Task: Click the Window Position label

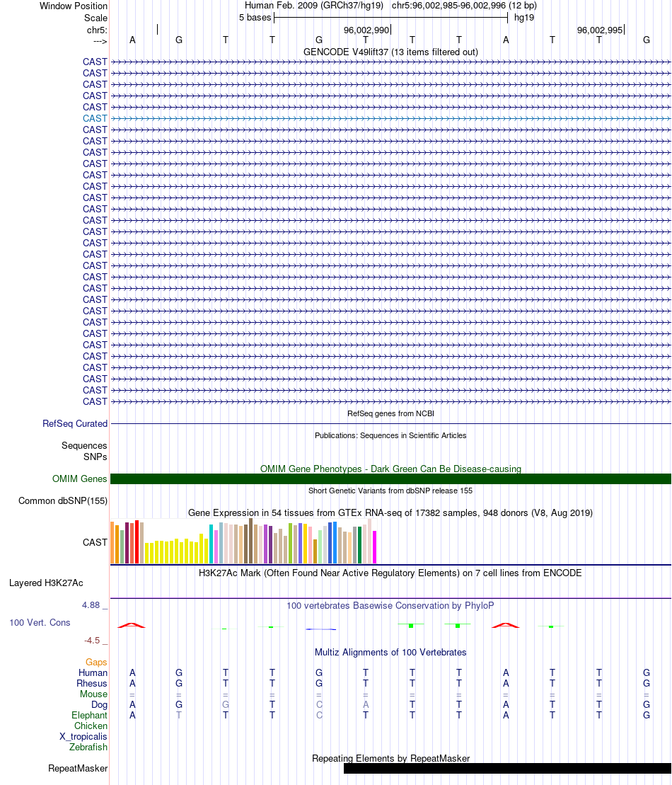Action: click(x=74, y=6)
